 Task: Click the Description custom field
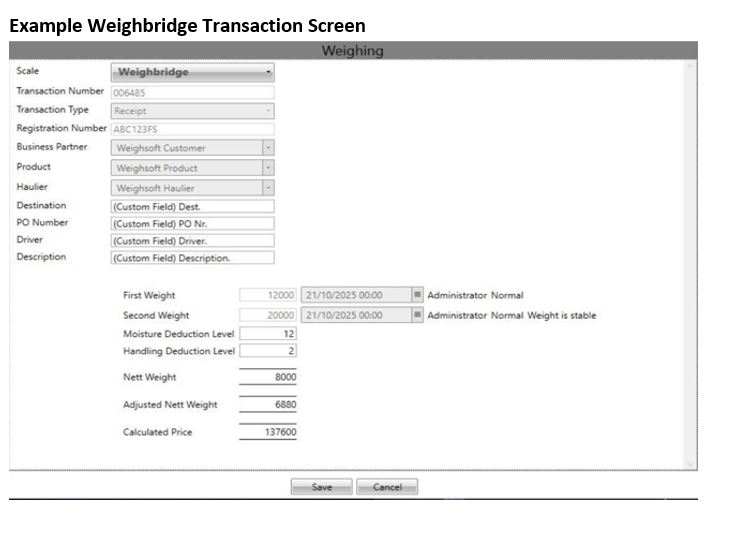pos(193,258)
